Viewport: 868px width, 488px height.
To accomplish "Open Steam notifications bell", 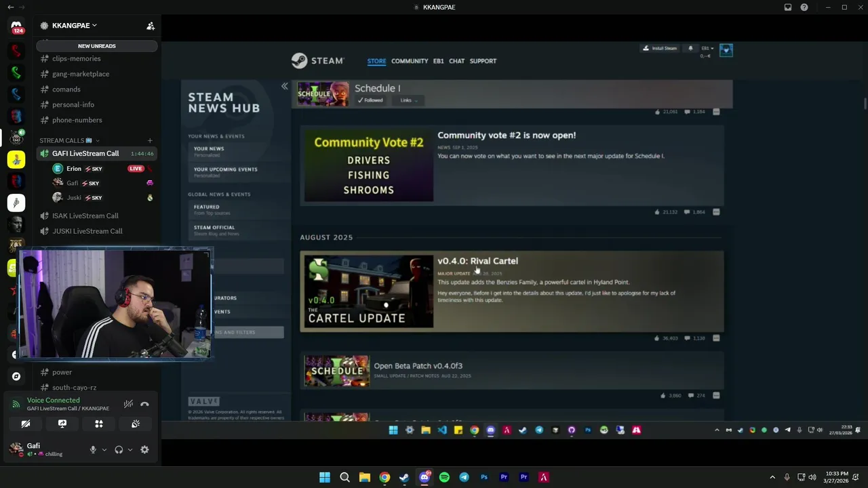I will 690,48.
